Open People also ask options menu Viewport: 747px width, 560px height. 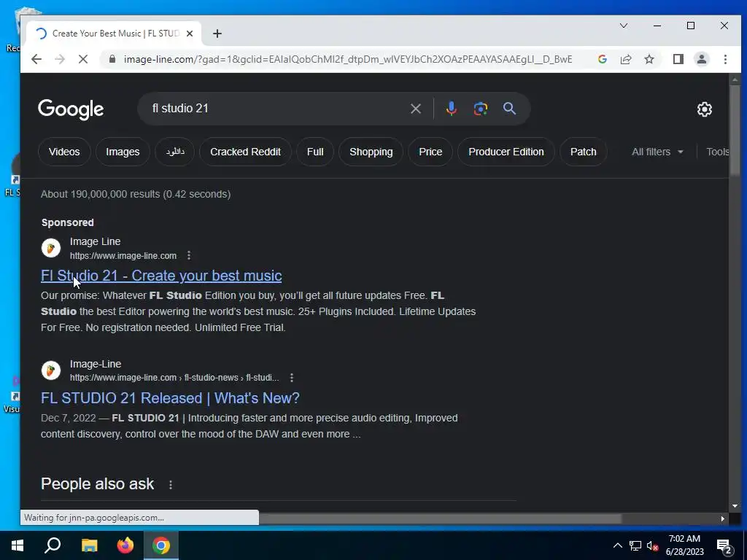171,485
